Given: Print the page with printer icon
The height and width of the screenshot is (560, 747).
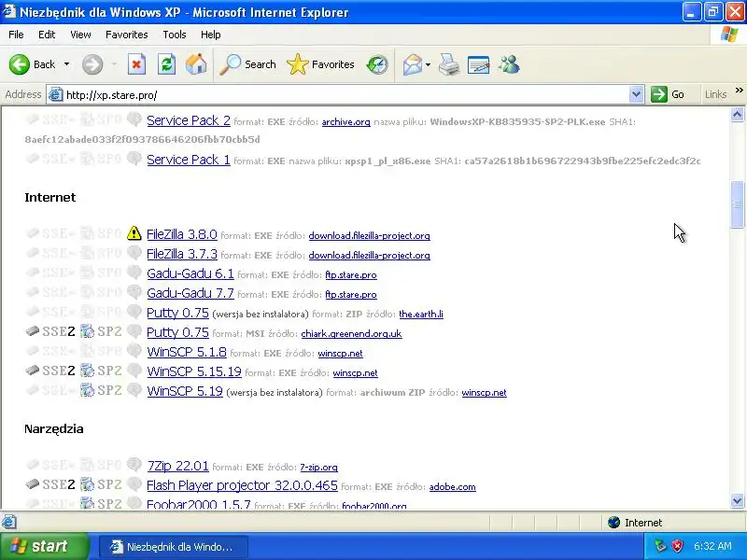Looking at the screenshot, I should pyautogui.click(x=449, y=64).
